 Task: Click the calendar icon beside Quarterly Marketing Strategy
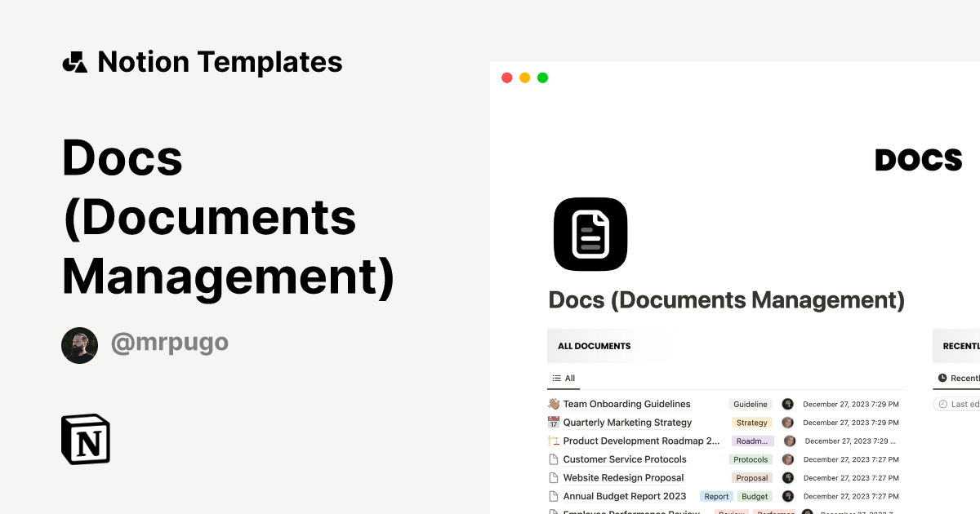click(x=553, y=423)
